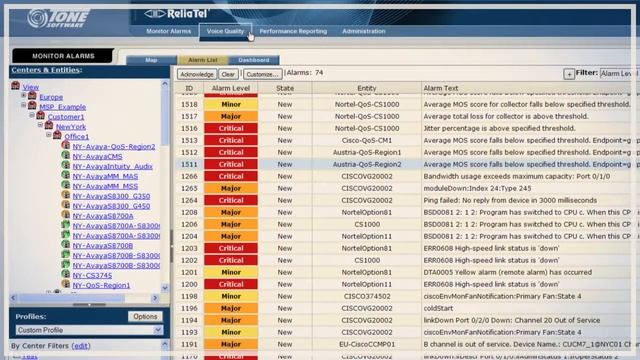The height and width of the screenshot is (360, 640).
Task: Click the Cisco-QoS-CM1 entity cell
Action: coord(367,140)
